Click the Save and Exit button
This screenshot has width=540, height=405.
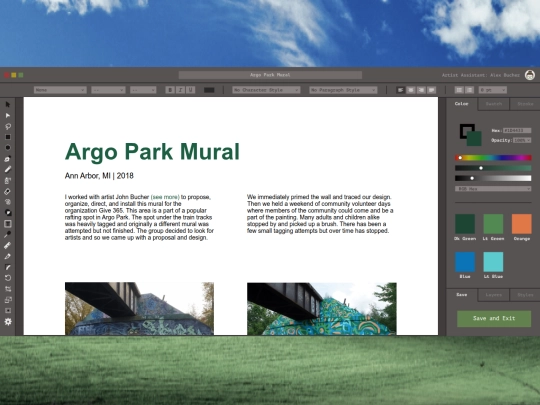[494, 319]
